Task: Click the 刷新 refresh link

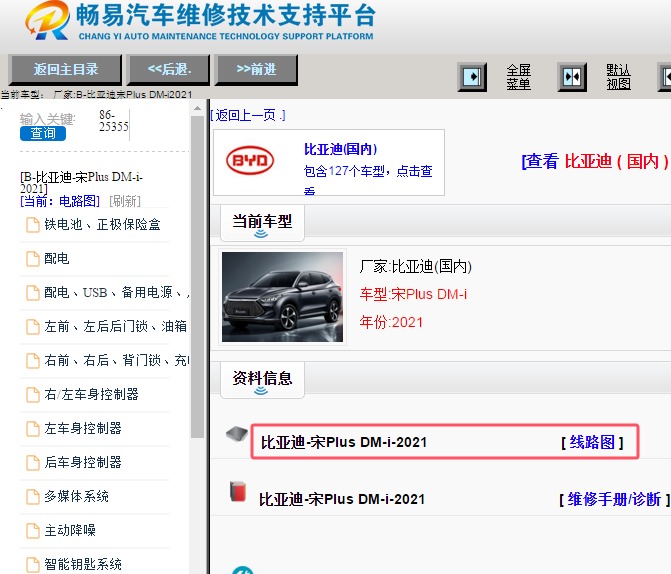Action: 125,201
